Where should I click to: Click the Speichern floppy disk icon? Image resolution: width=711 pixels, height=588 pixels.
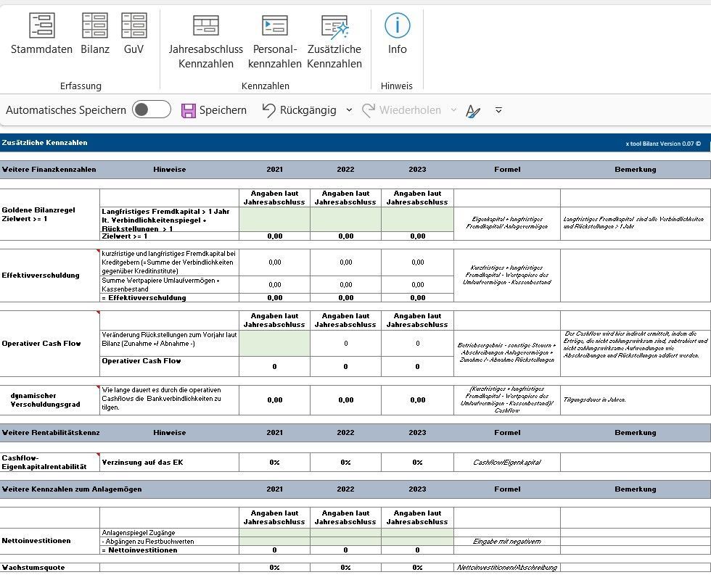click(188, 110)
